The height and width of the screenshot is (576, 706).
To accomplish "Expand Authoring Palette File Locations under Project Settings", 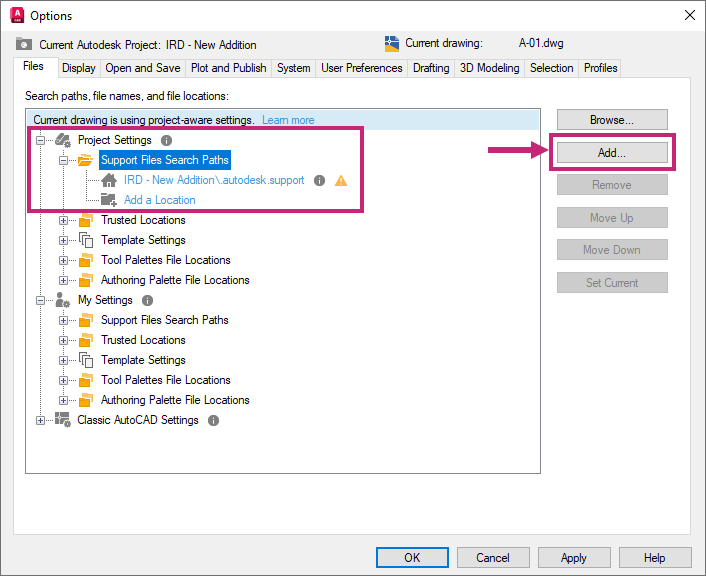I will click(63, 280).
